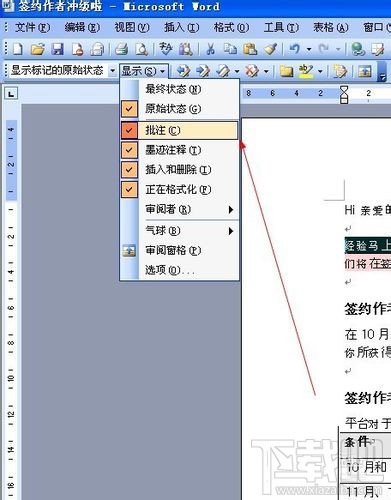Image resolution: width=391 pixels, height=500 pixels.
Task: Expand the 气球(B) submenu
Action: [x=179, y=231]
